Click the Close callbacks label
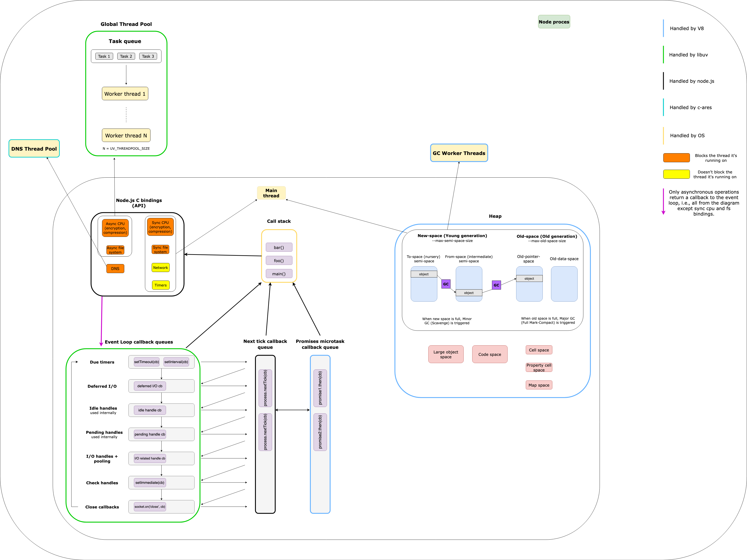Screen dimensions: 747x560 click(102, 507)
